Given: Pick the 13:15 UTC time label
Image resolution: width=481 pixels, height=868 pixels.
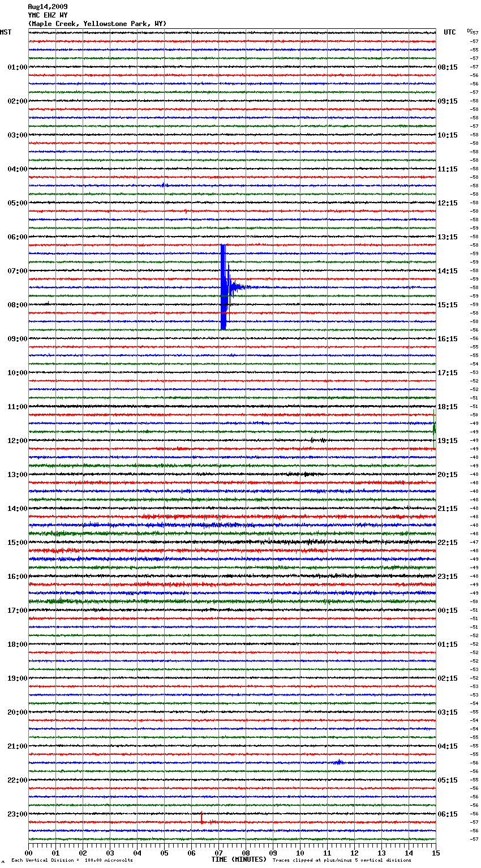Looking at the screenshot, I should (x=448, y=237).
